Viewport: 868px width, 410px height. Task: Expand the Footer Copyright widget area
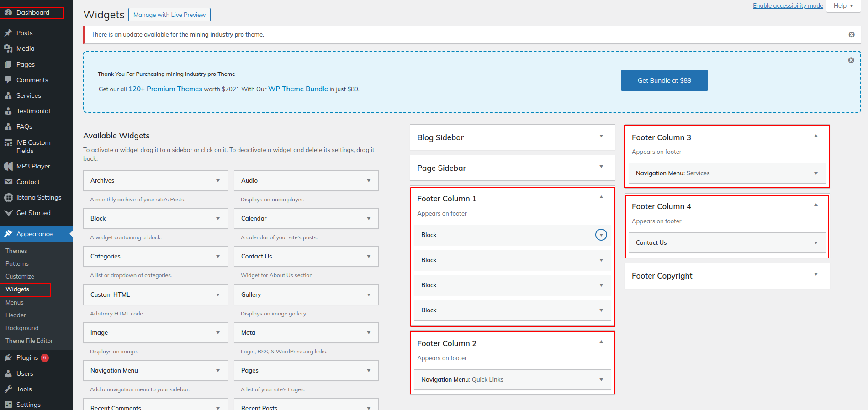tap(816, 274)
